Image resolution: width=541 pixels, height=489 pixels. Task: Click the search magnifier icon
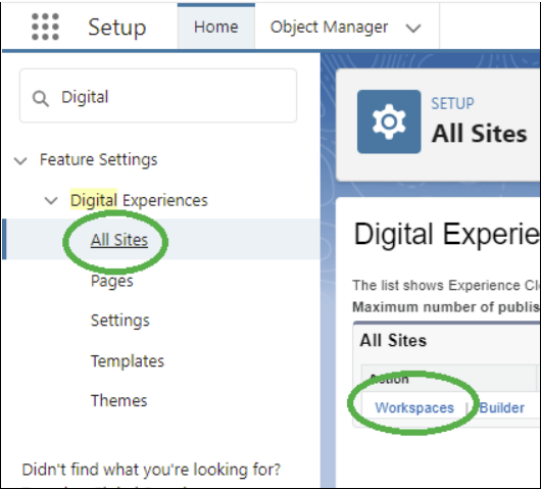(x=41, y=98)
